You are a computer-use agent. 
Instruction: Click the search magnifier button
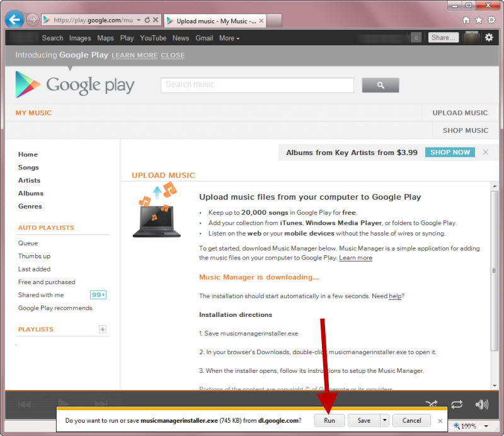pos(381,85)
